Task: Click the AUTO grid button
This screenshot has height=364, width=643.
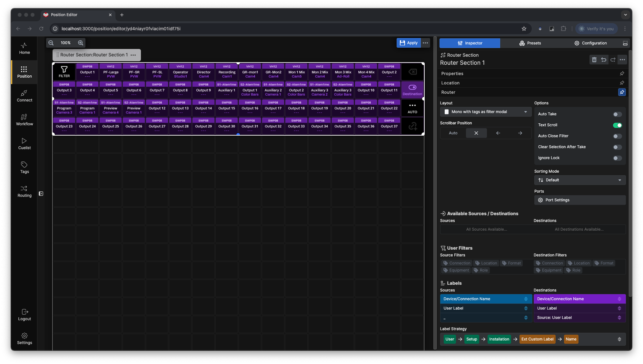Action: coord(412,108)
